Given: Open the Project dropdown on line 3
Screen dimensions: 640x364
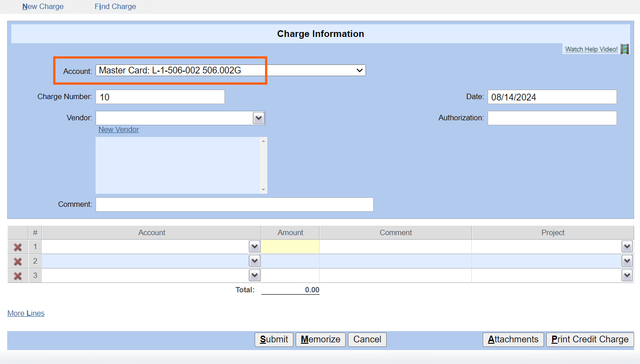Looking at the screenshot, I should (x=627, y=275).
